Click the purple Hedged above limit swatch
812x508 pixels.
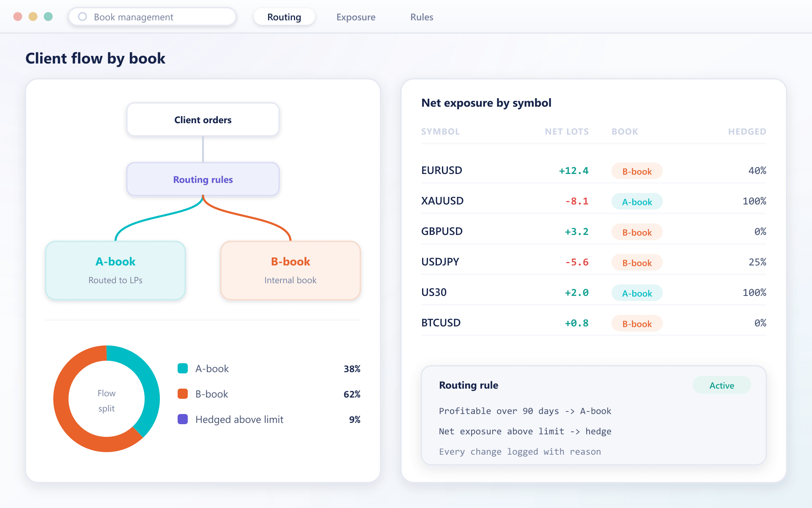point(183,419)
